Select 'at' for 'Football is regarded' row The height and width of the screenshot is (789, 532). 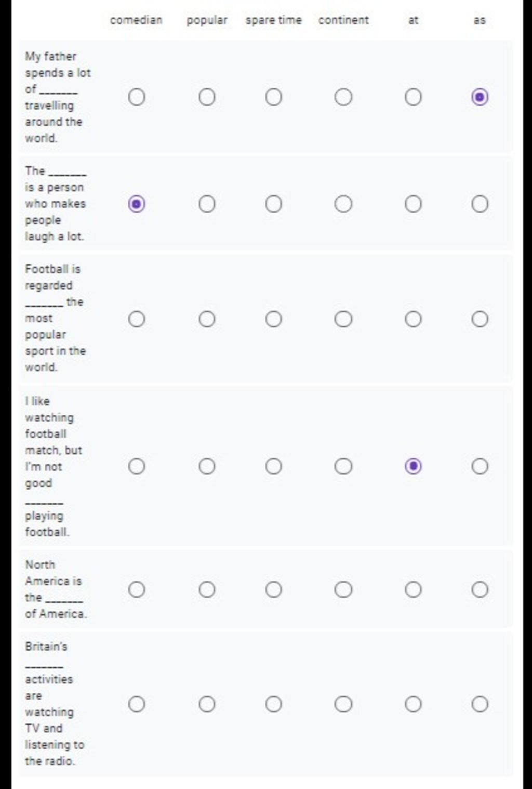point(413,319)
